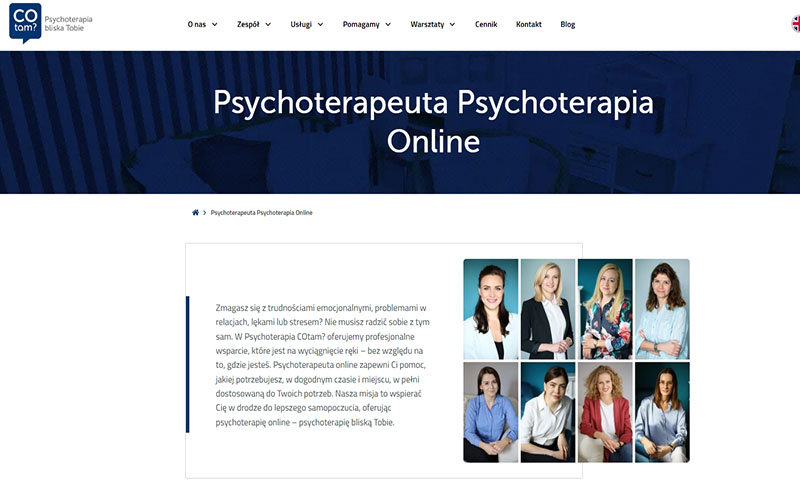The image size is (800, 500).
Task: Expand the Zespół dropdown chevron
Action: pos(268,24)
